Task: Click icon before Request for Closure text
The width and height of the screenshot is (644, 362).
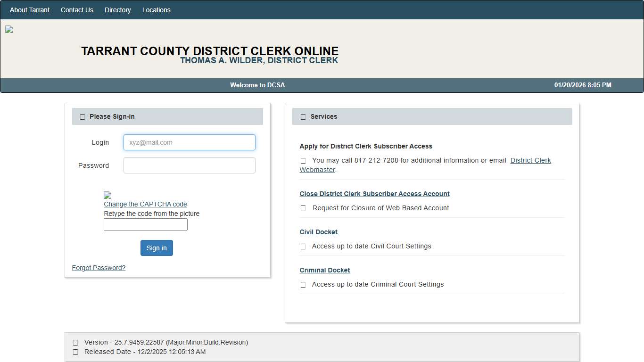Action: click(303, 208)
